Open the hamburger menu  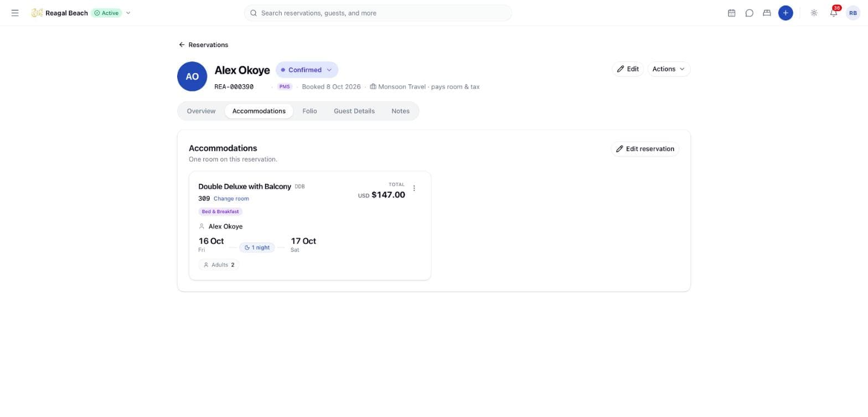(x=15, y=13)
